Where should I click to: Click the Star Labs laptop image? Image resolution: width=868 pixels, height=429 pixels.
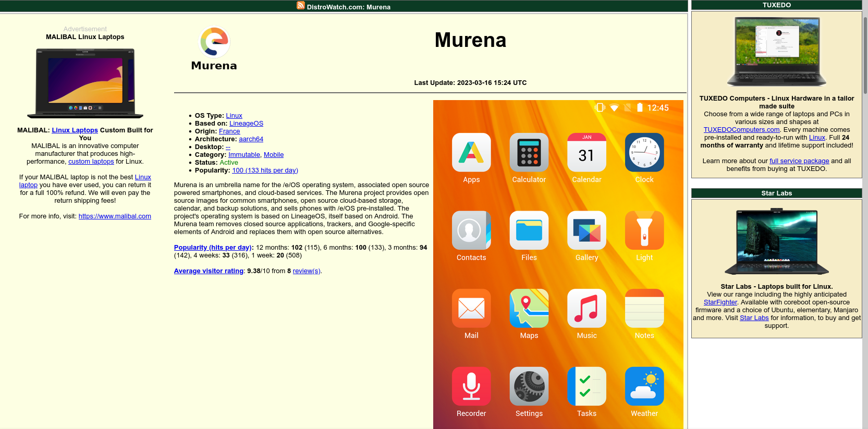pyautogui.click(x=777, y=241)
